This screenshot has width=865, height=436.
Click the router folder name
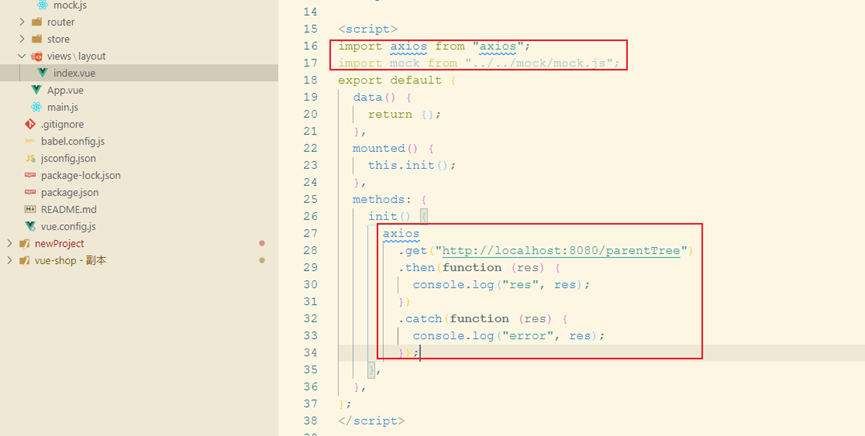(x=61, y=22)
